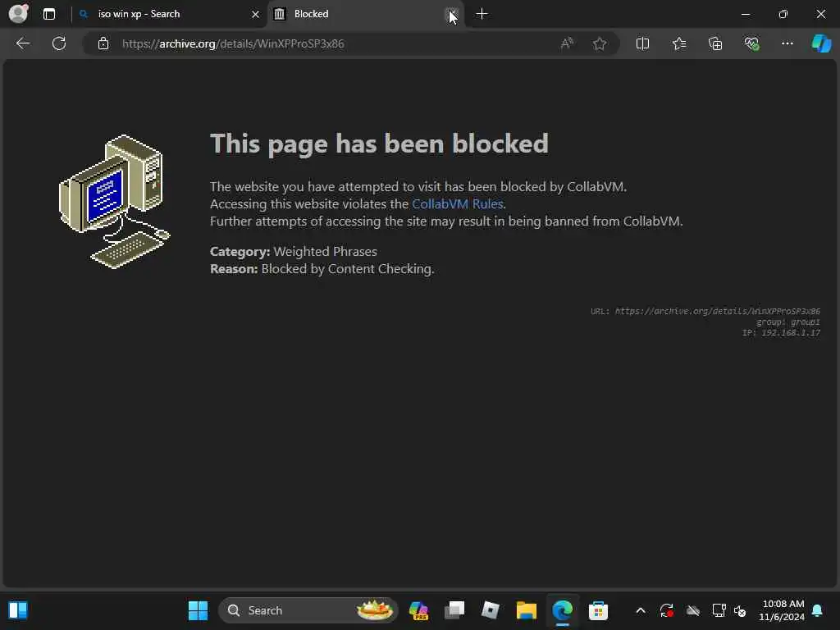This screenshot has height=630, width=840.
Task: Open Copilot preview from the taskbar
Action: 418,610
